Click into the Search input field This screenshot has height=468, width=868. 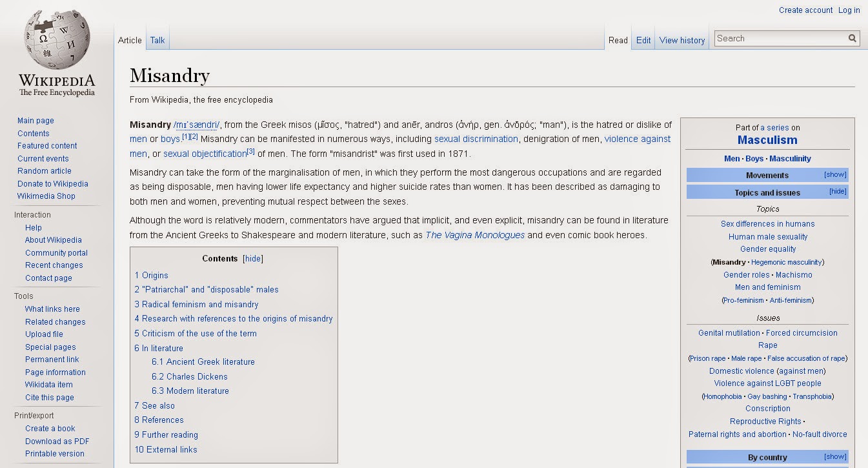coord(781,39)
